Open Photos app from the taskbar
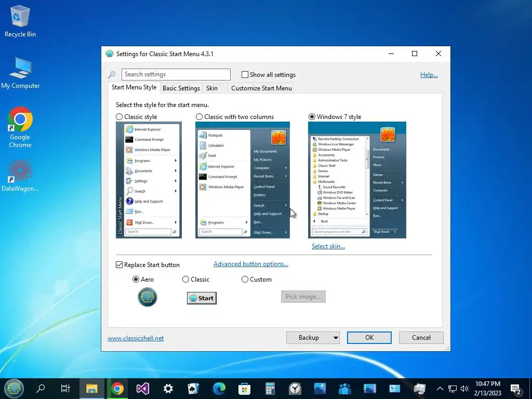This screenshot has width=532, height=399. coord(320,389)
